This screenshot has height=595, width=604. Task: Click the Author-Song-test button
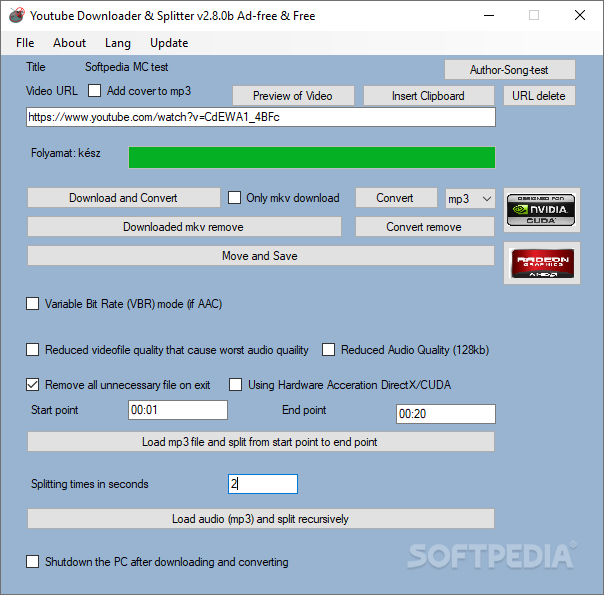[x=510, y=70]
